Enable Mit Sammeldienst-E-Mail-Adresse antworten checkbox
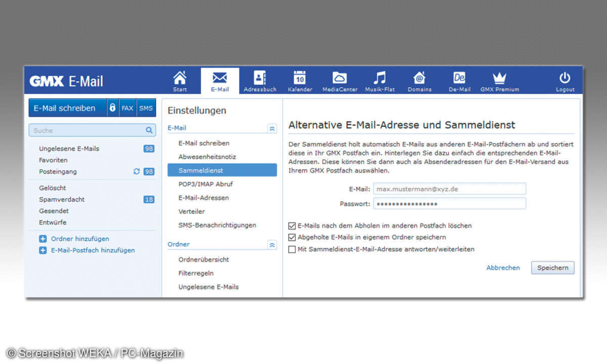Viewport: 607px width, 364px height. pos(292,249)
